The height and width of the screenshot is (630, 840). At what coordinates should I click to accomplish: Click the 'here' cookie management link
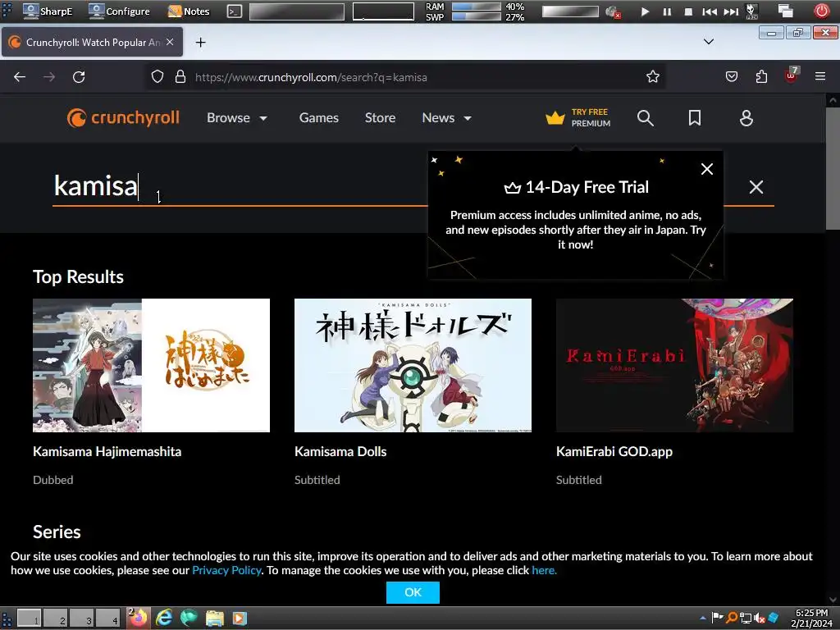pyautogui.click(x=544, y=571)
